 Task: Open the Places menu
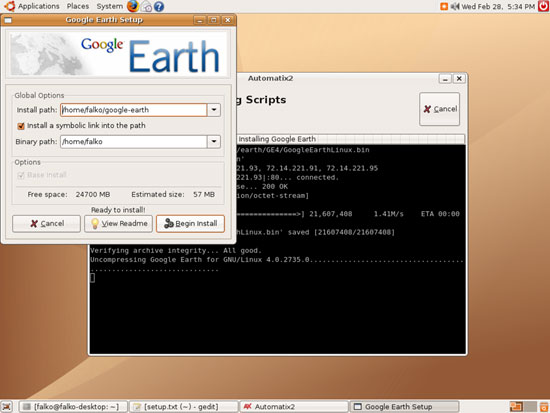point(78,6)
